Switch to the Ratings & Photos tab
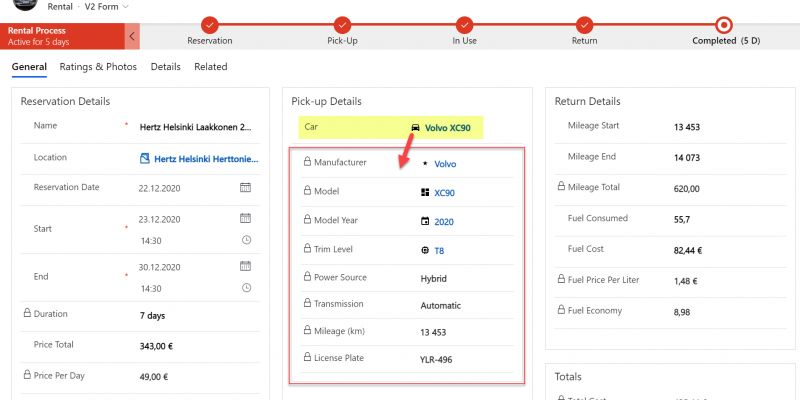The width and height of the screenshot is (800, 400). pyautogui.click(x=98, y=67)
